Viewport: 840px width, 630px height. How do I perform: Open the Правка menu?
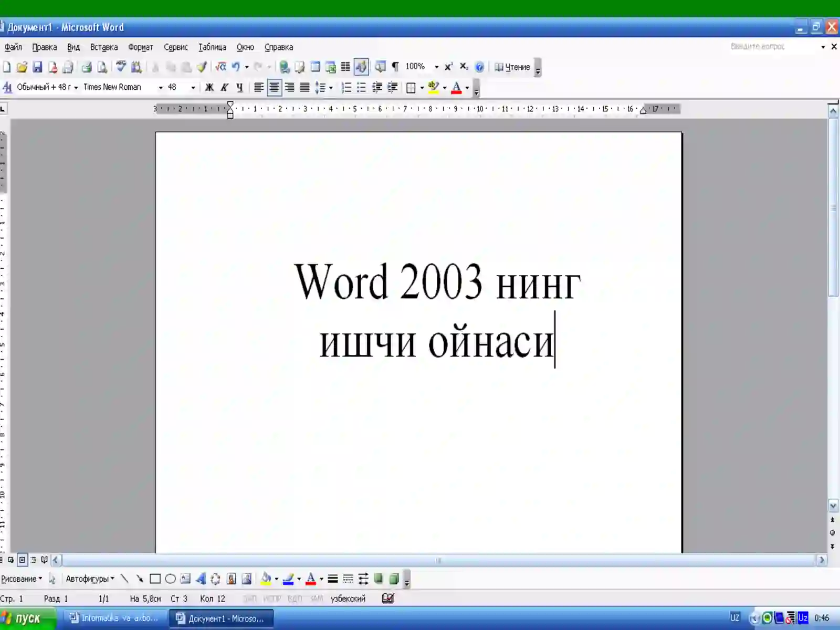[45, 47]
